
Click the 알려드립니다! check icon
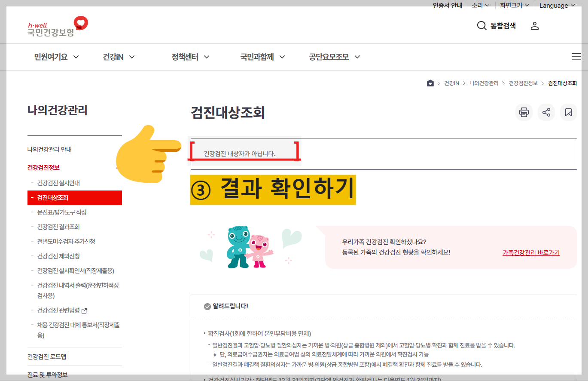pos(207,306)
